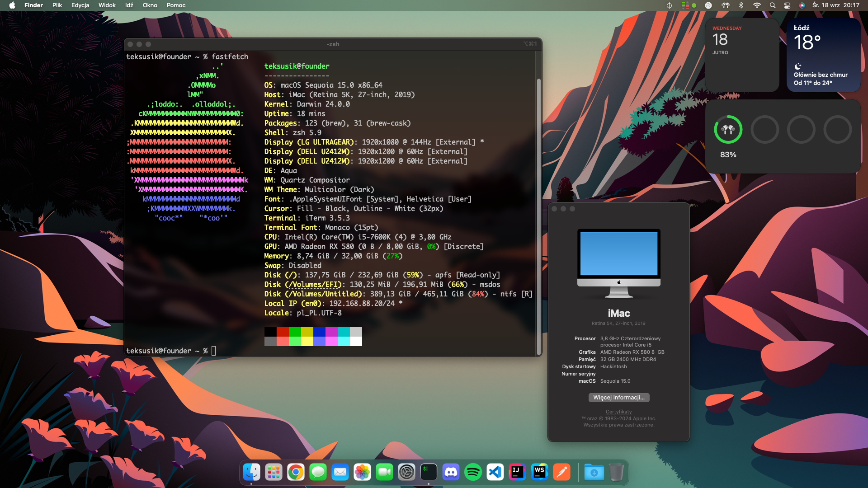Click the dark green block in fastfetch palette
868x488 pixels.
tap(295, 332)
